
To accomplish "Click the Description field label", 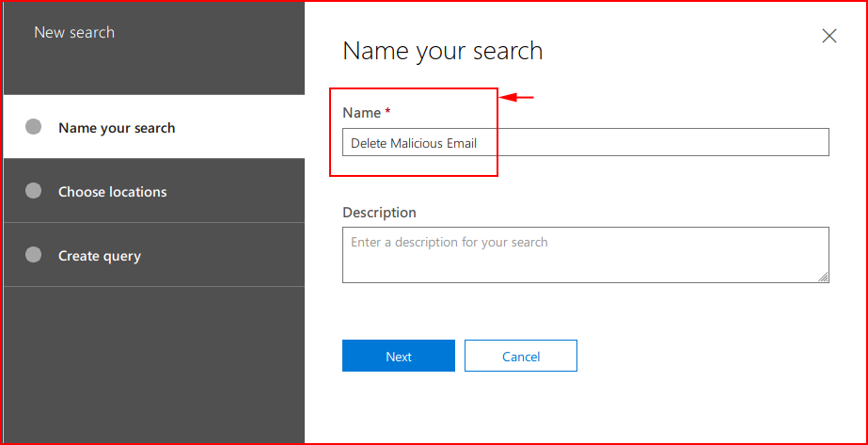I will [379, 212].
